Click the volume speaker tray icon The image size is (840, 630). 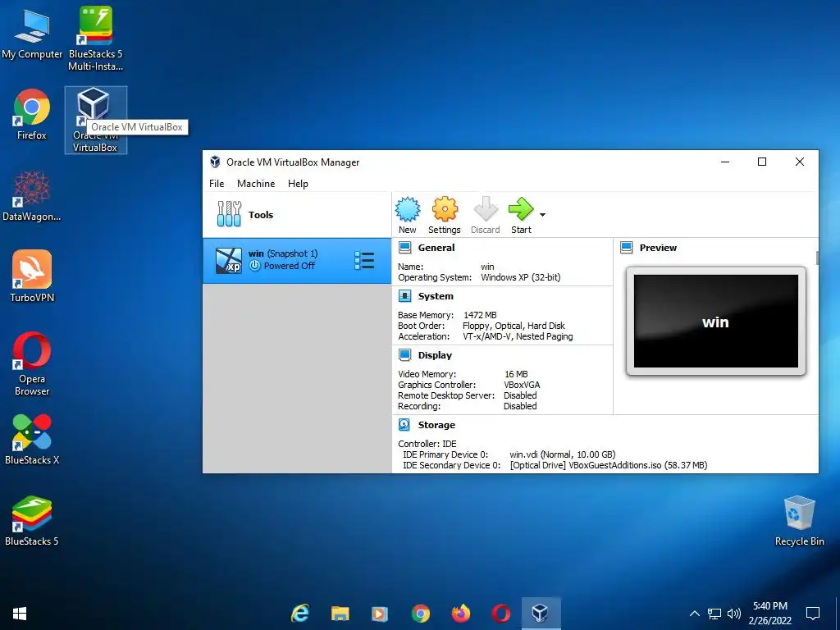pyautogui.click(x=734, y=614)
